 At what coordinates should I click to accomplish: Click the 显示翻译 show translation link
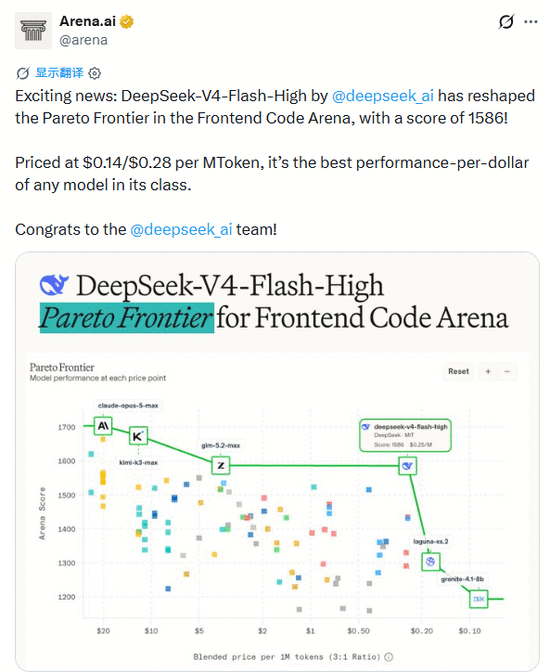click(59, 73)
